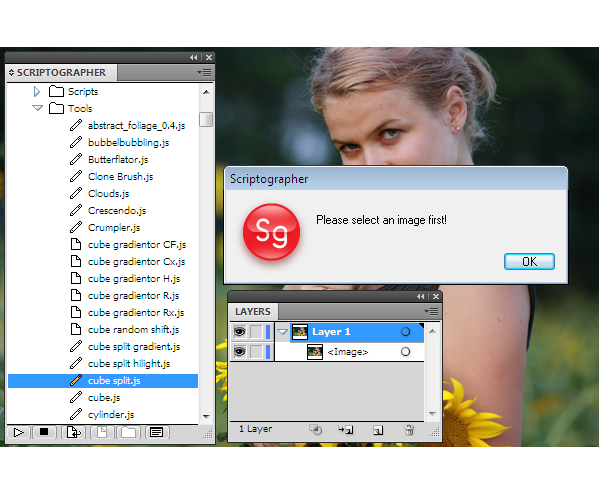This screenshot has height=479, width=600.
Task: Click the Tools folder icon
Action: [56, 108]
